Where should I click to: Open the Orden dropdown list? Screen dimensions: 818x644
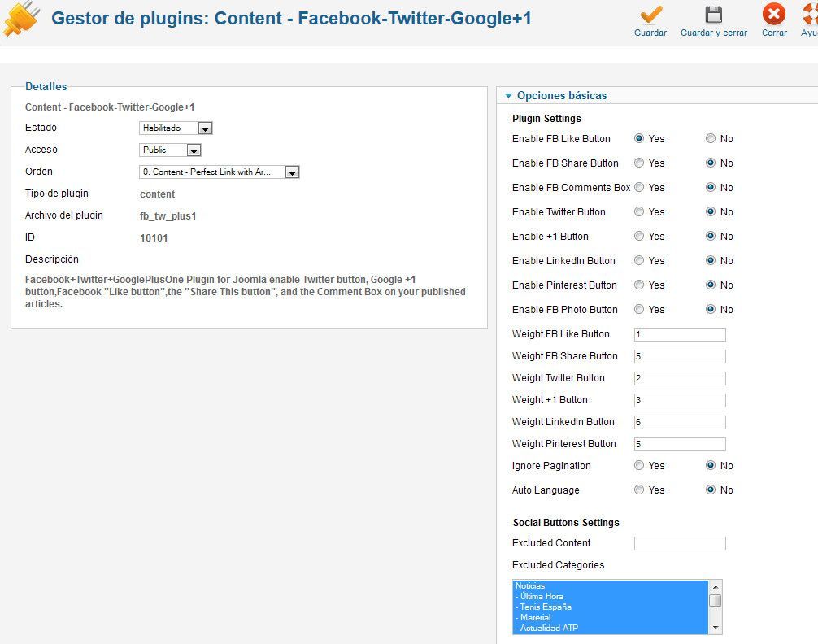(219, 172)
